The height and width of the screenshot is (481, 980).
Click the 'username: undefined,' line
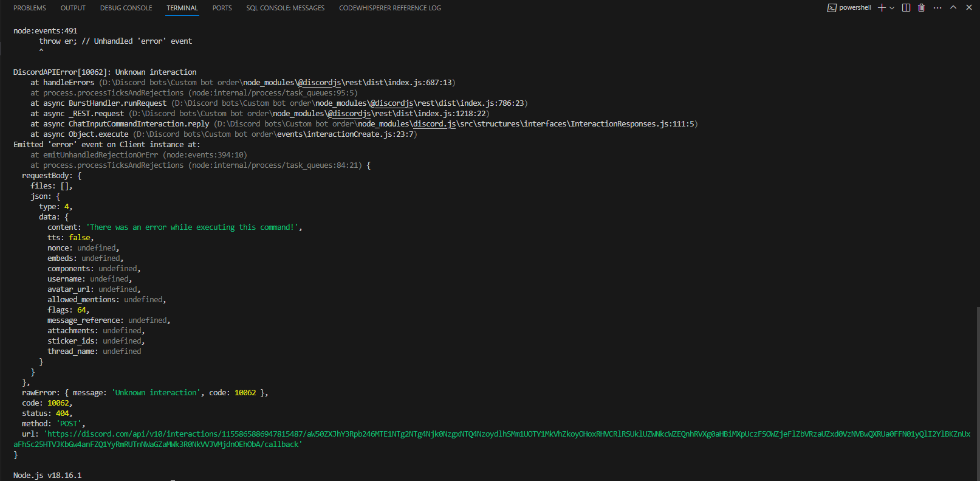pyautogui.click(x=90, y=279)
